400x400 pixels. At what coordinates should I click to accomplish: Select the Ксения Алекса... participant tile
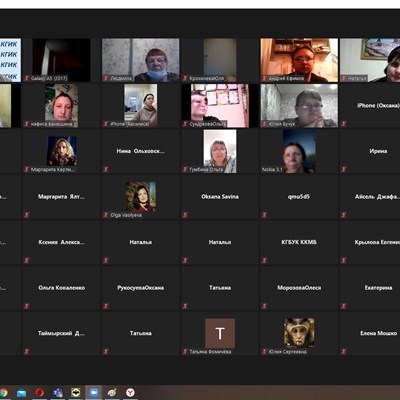[61, 242]
